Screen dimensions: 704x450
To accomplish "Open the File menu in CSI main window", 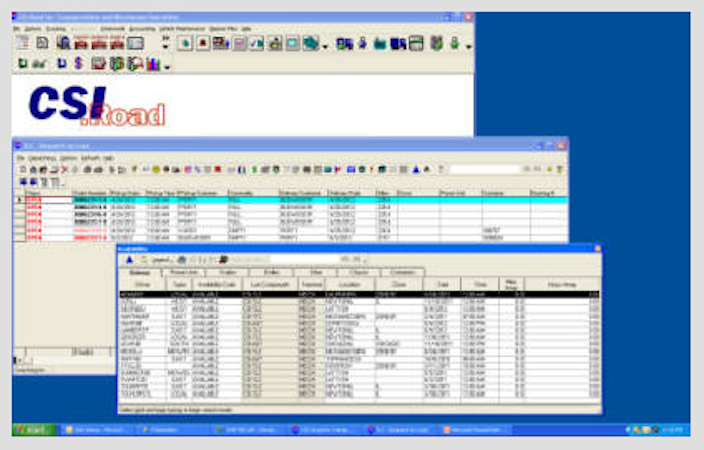I will tap(17, 29).
